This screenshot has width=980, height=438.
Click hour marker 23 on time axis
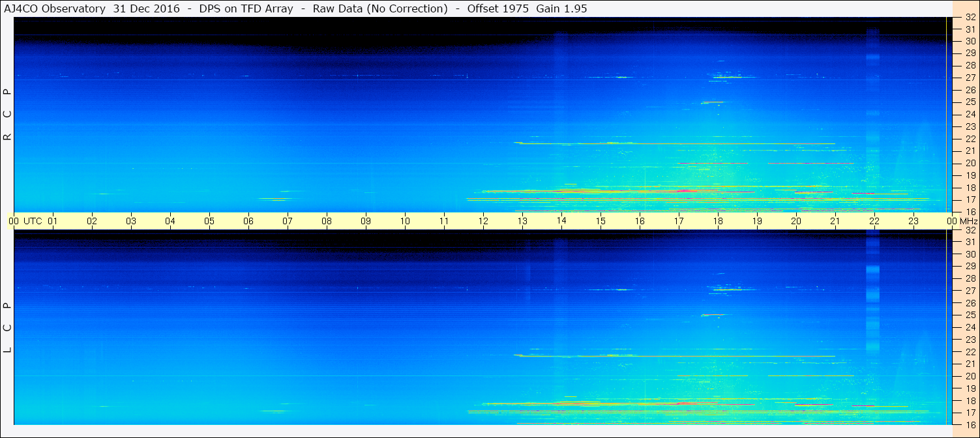click(x=913, y=222)
